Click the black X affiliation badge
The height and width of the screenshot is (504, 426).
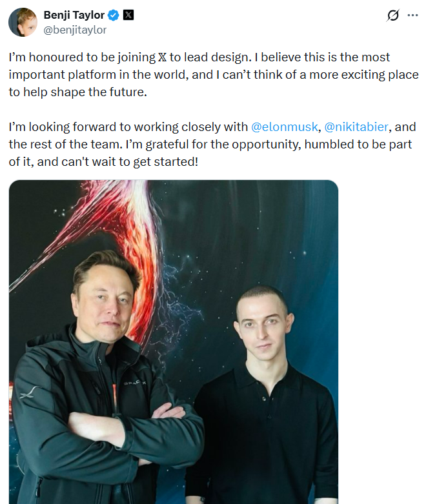[x=128, y=15]
